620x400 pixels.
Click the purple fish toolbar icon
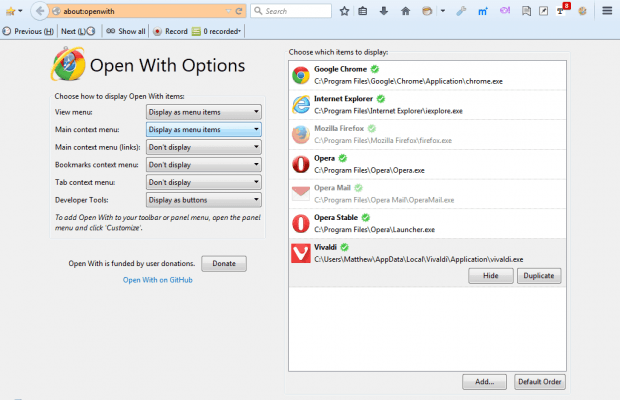click(x=505, y=11)
